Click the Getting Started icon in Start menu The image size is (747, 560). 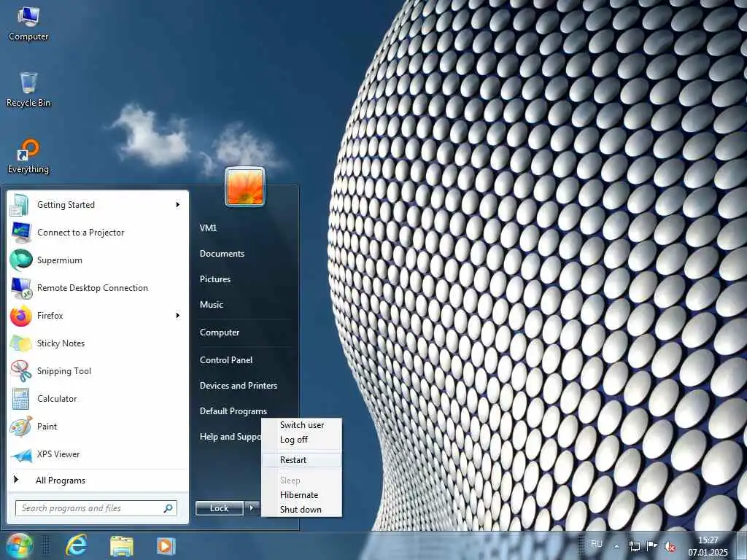pyautogui.click(x=20, y=205)
